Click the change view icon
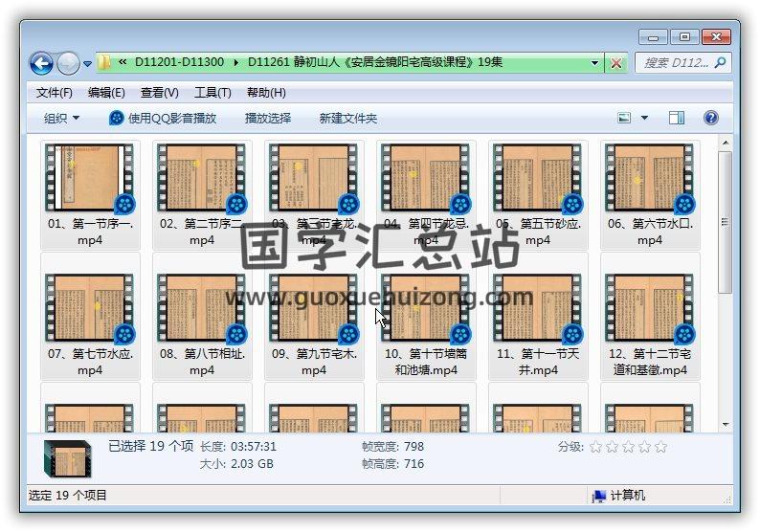 [x=624, y=118]
